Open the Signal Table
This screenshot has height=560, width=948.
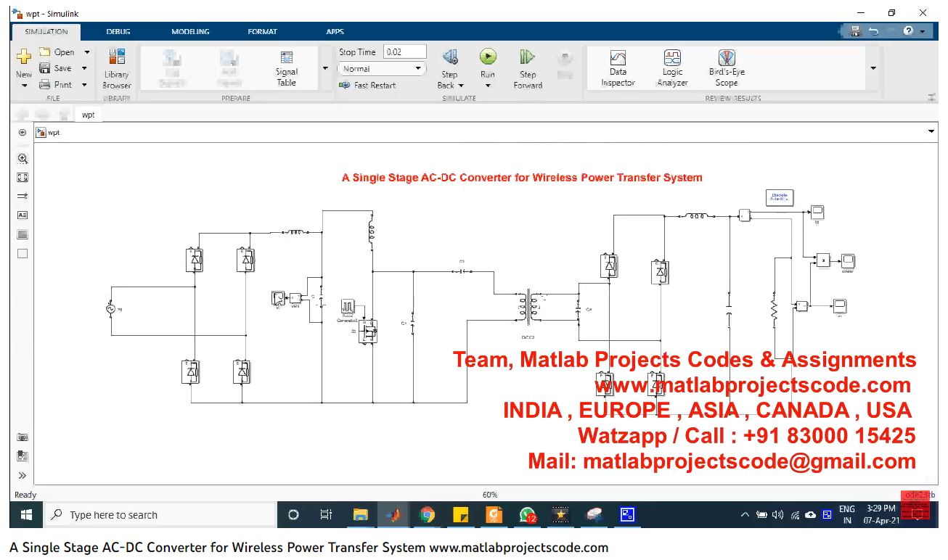287,58
